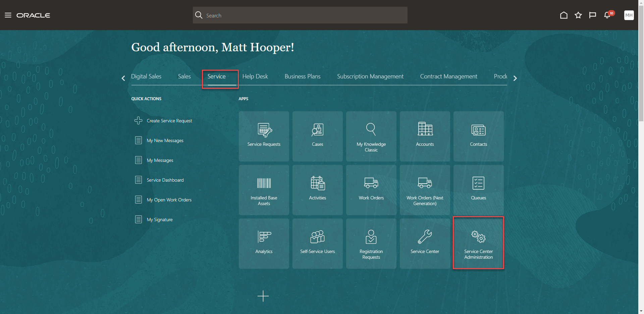Switch to the Digital Sales tab
644x314 pixels.
tap(146, 76)
